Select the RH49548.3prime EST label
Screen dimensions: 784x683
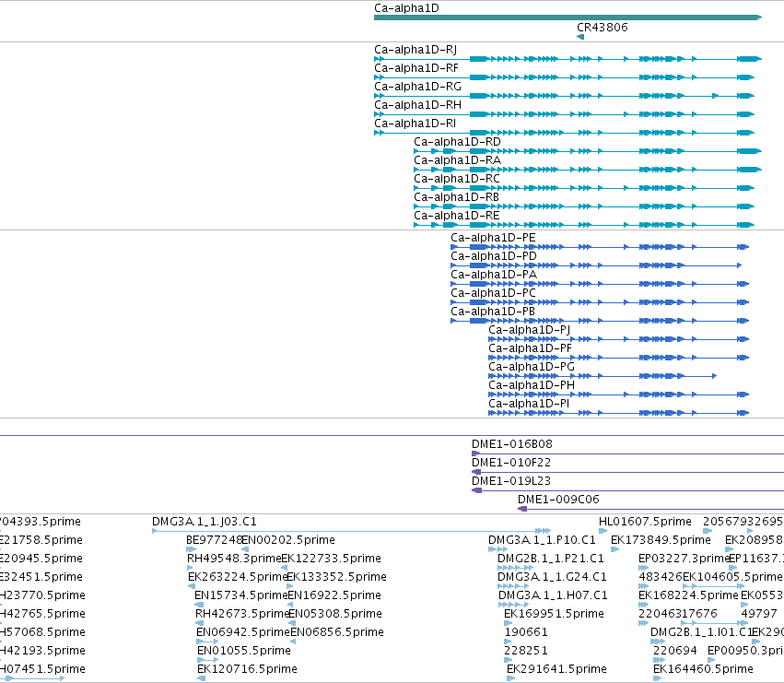point(235,559)
